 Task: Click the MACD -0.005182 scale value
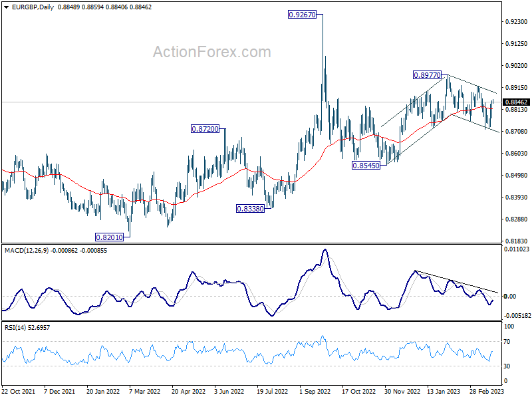(x=517, y=315)
